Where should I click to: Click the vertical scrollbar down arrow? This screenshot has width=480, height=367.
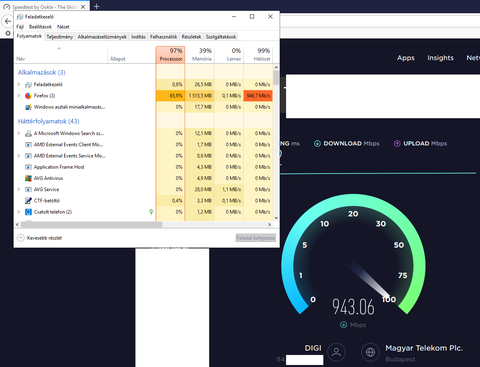pos(276,218)
